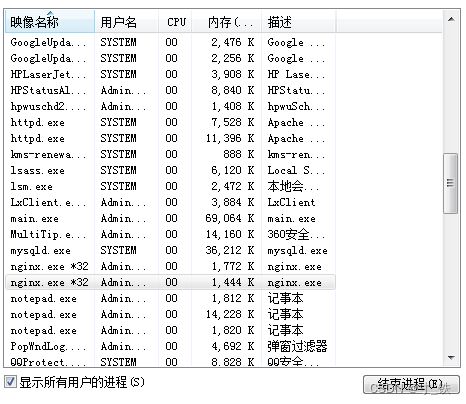Viewport: 466px width, 404px height.
Task: Select the lsm.exe process row
Action: tap(170, 186)
